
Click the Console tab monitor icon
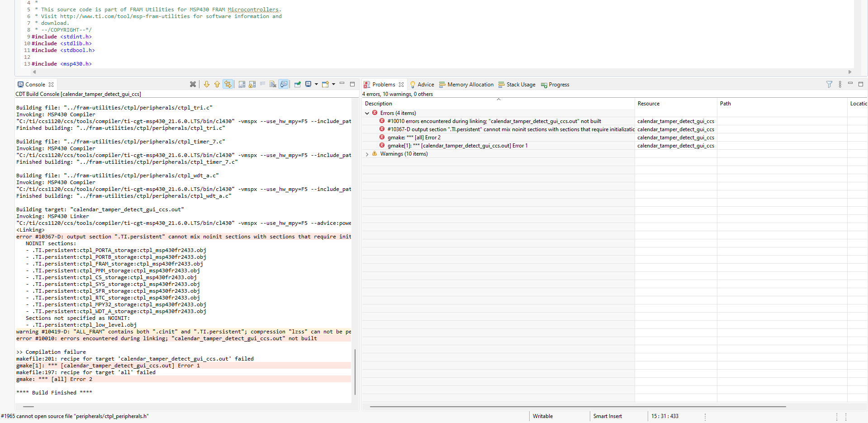(20, 85)
